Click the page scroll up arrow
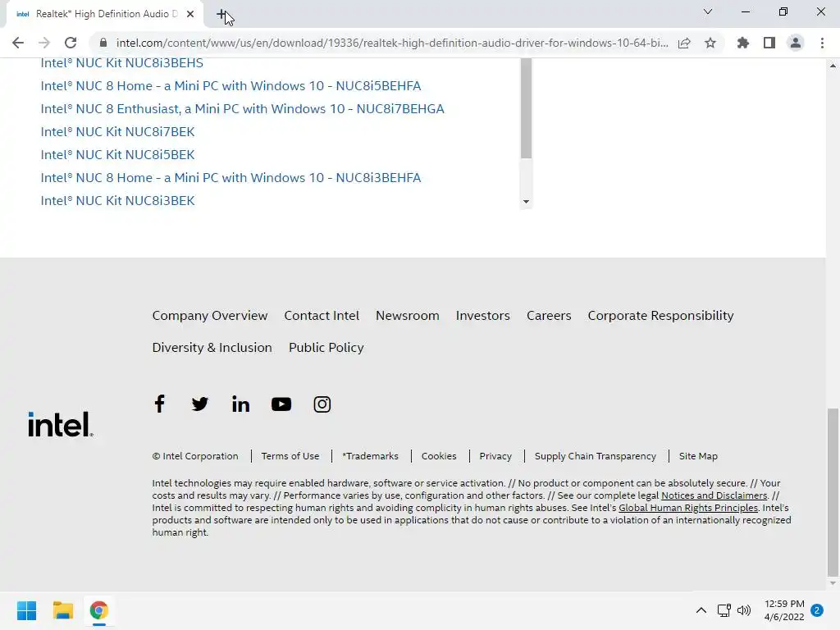This screenshot has height=630, width=840. (833, 66)
